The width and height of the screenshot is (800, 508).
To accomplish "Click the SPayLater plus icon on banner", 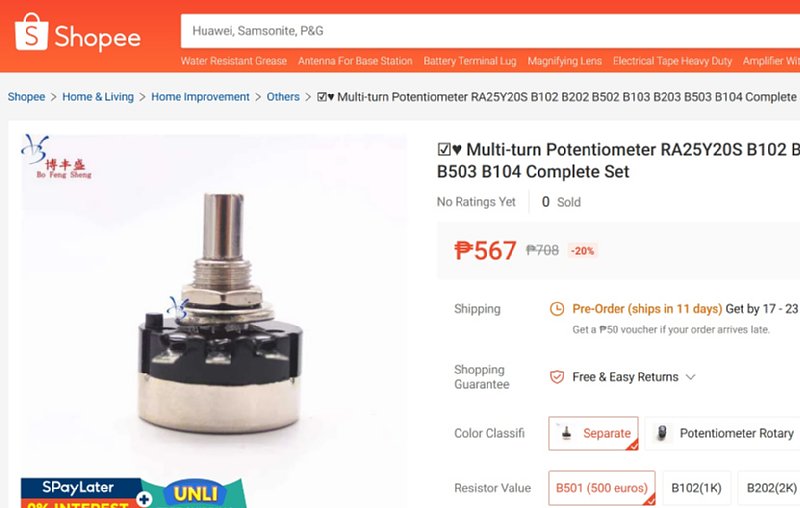I will 144,498.
